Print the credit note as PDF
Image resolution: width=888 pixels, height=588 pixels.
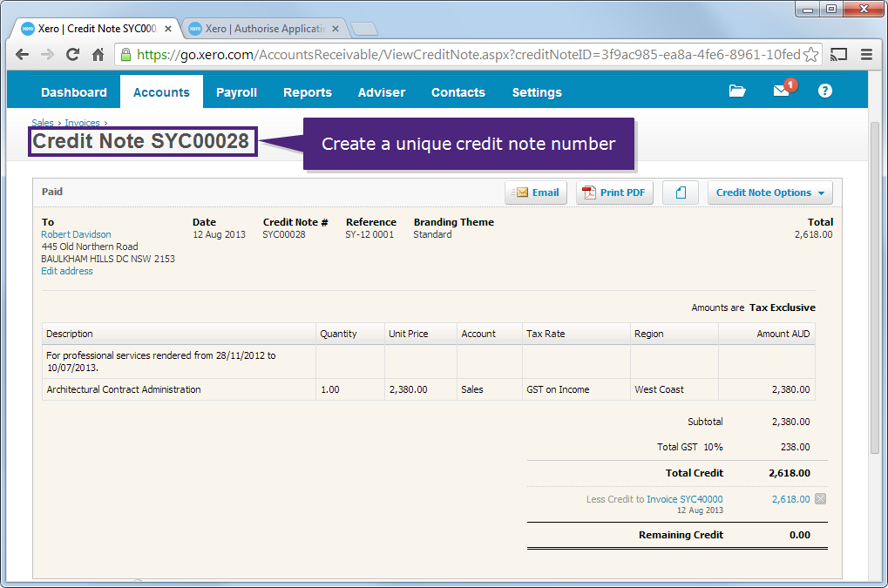tap(614, 192)
